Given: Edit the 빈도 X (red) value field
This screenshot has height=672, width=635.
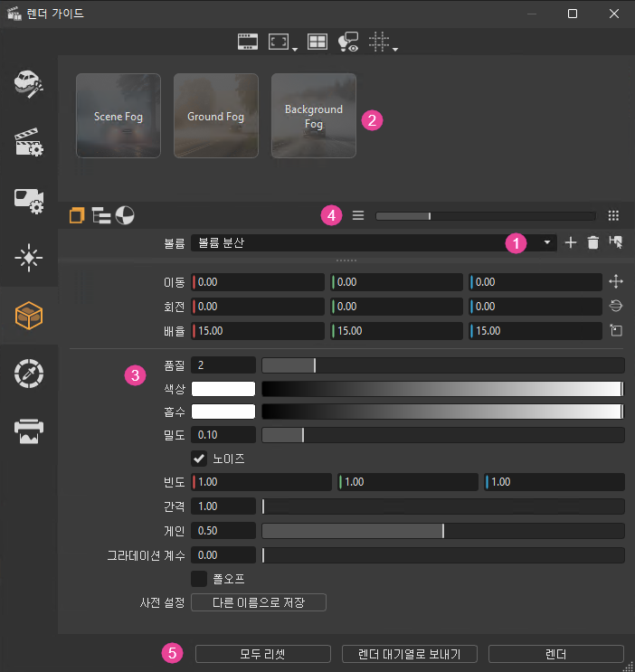Looking at the screenshot, I should click(261, 482).
